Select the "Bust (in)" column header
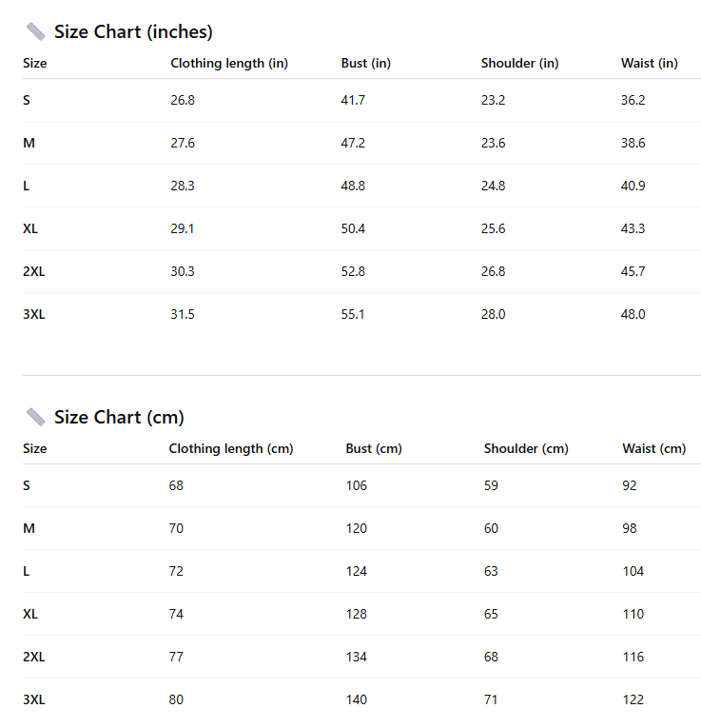 366,64
